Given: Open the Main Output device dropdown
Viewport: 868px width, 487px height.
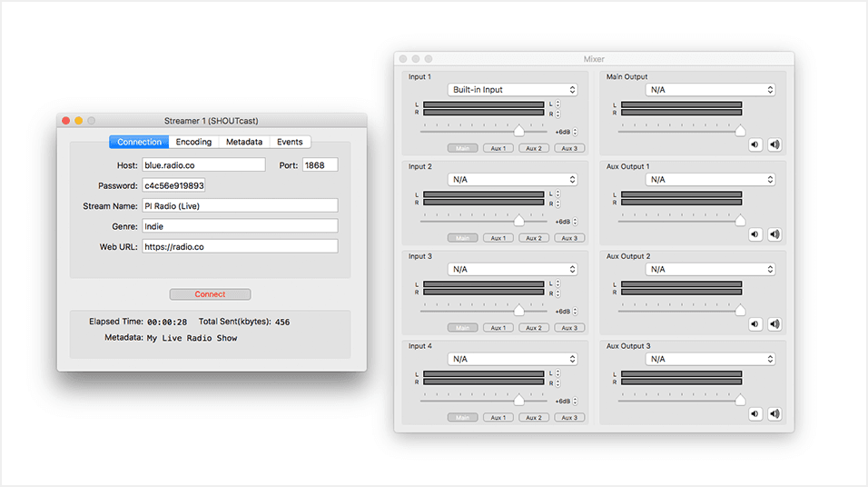Looking at the screenshot, I should pos(710,90).
